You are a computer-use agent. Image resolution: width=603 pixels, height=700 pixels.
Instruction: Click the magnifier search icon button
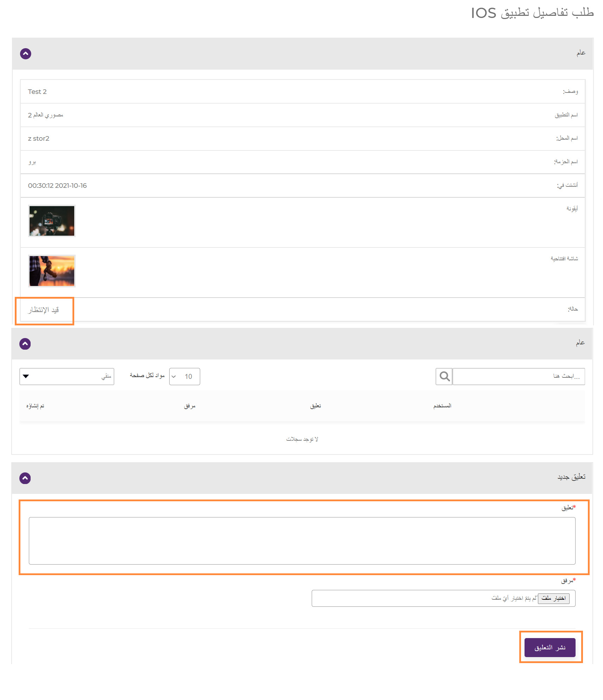pyautogui.click(x=444, y=376)
